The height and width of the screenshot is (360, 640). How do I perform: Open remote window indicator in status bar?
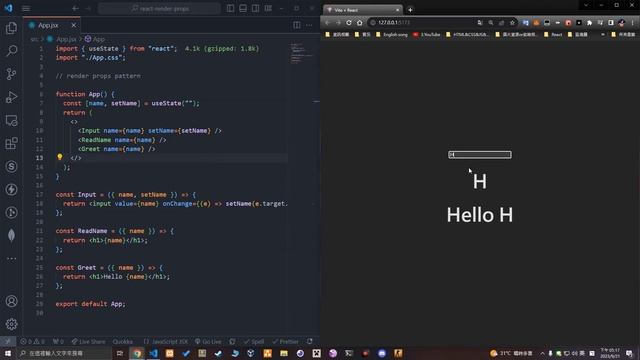coord(7,341)
